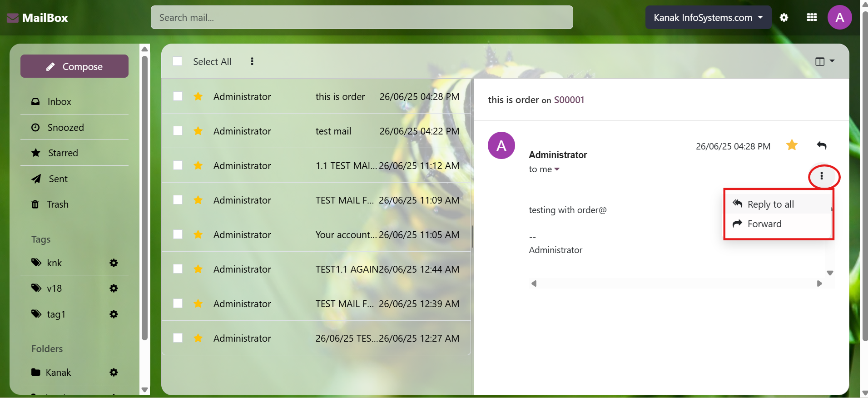This screenshot has width=868, height=398.
Task: Click message body left scroll arrow
Action: 534,284
